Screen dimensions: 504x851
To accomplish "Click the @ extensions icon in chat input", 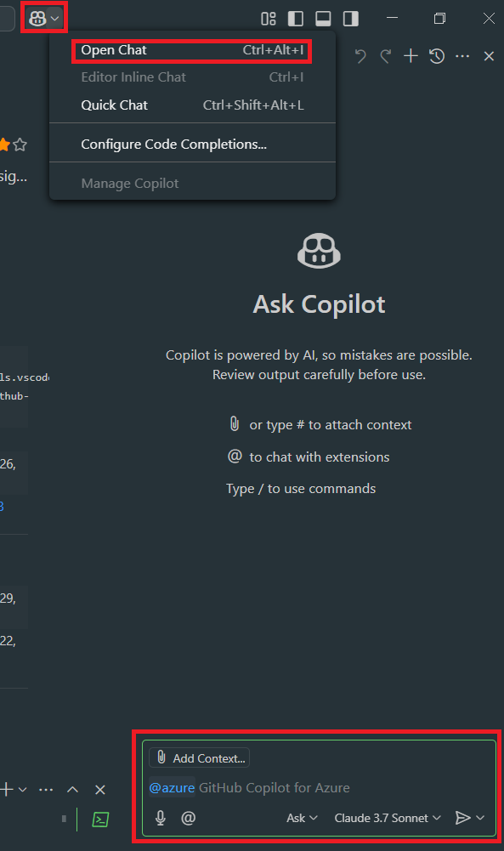I will (x=188, y=818).
